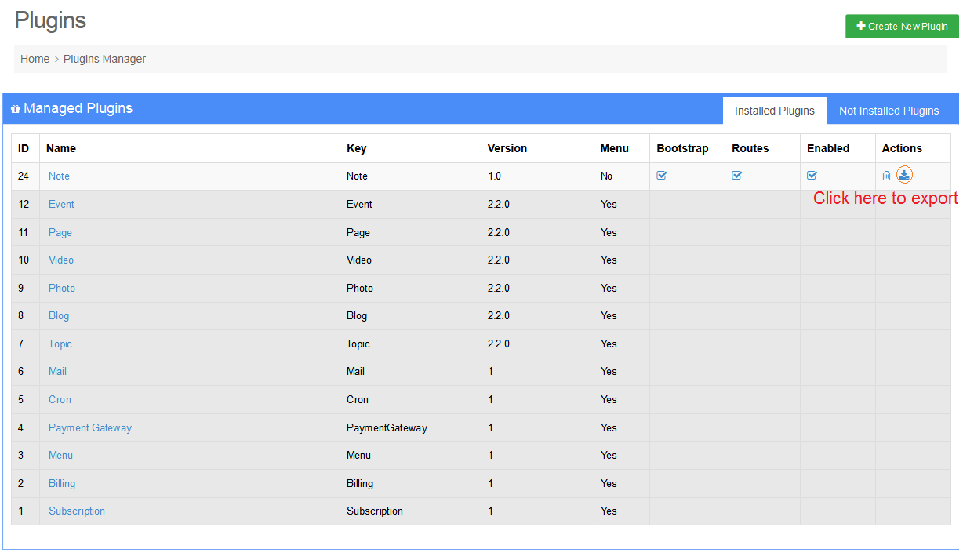This screenshot has width=963, height=560.
Task: Click the gift icon beside Managed Plugins
Action: [15, 109]
